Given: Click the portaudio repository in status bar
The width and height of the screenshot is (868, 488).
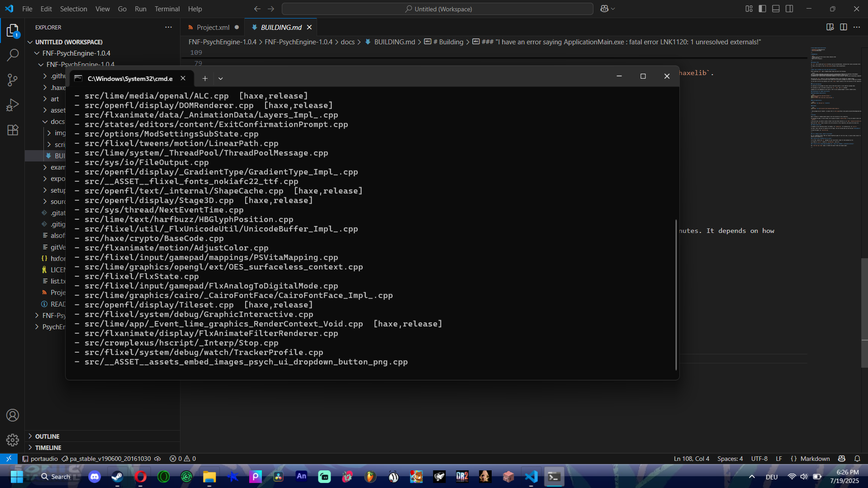Looking at the screenshot, I should coord(40,459).
